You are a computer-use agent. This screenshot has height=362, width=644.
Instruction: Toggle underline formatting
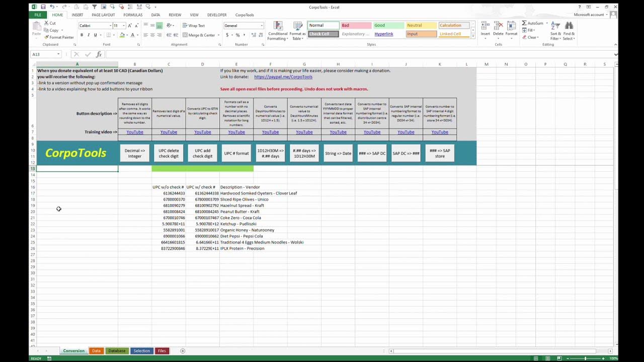95,35
